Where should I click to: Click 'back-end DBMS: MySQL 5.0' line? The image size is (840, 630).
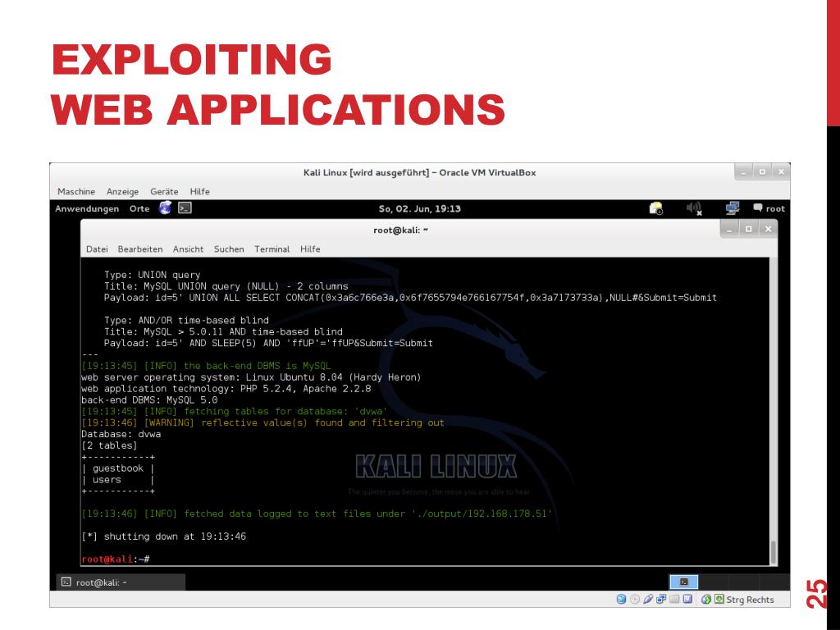pyautogui.click(x=149, y=399)
